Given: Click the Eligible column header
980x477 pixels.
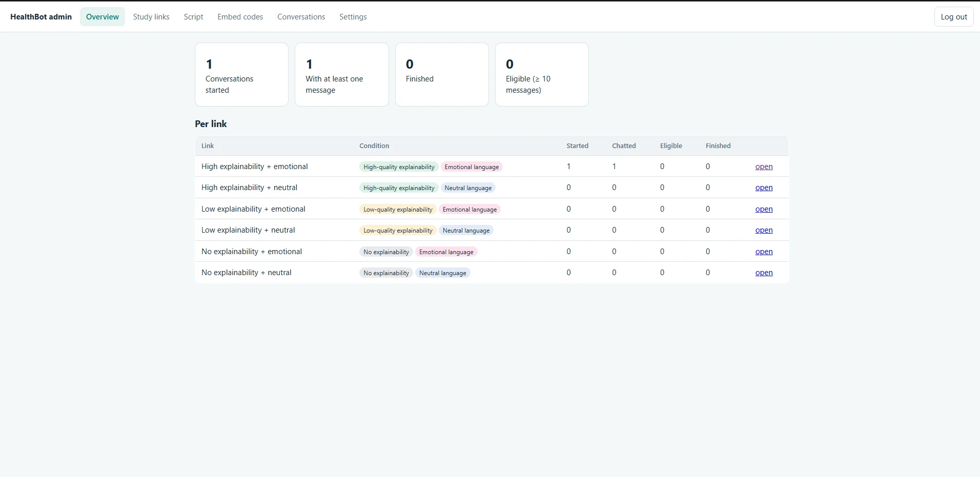Looking at the screenshot, I should [671, 146].
